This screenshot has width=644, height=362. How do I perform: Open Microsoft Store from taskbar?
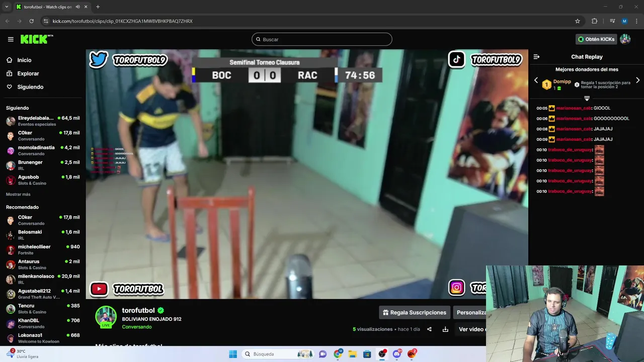[x=367, y=354]
